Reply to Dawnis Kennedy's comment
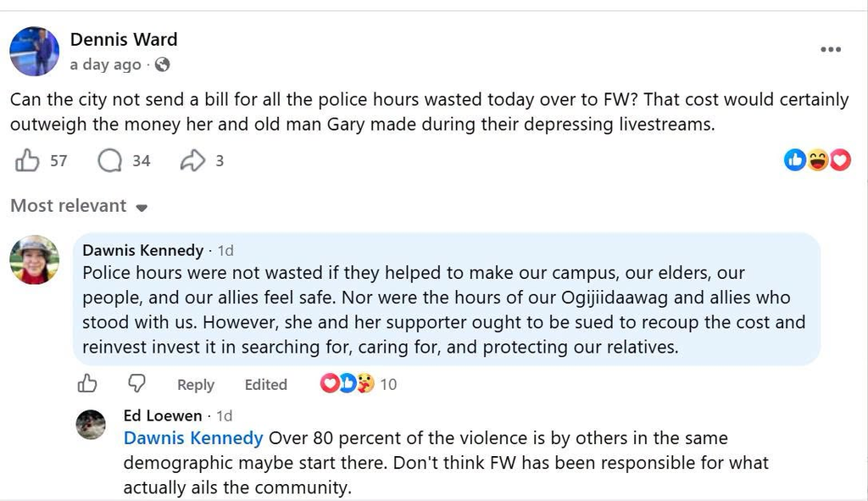Viewport: 868px width, 501px height. point(196,385)
